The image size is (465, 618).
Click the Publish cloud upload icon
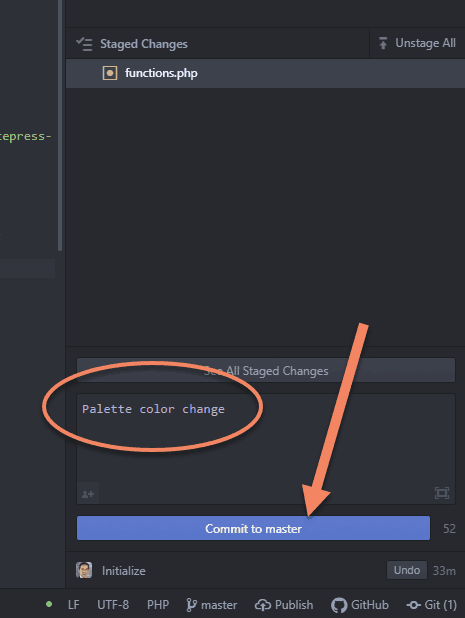[263, 605]
